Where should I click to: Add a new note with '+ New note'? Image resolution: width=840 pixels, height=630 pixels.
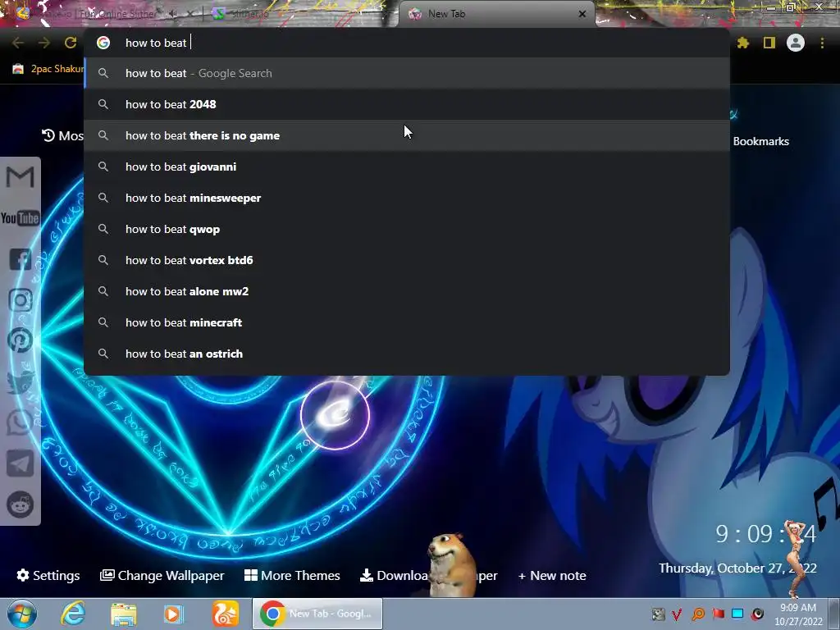[552, 575]
